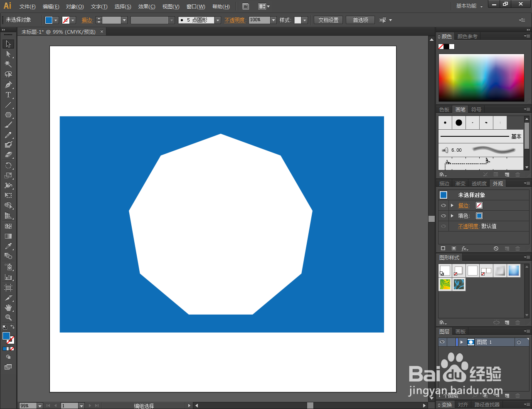
Task: Select the Gradient tool
Action: point(8,236)
